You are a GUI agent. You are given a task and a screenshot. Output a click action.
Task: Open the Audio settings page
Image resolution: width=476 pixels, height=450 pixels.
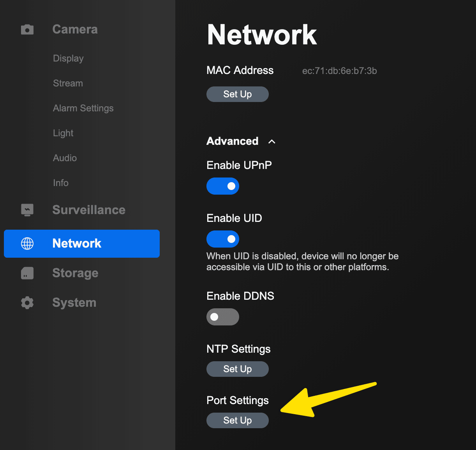(65, 158)
